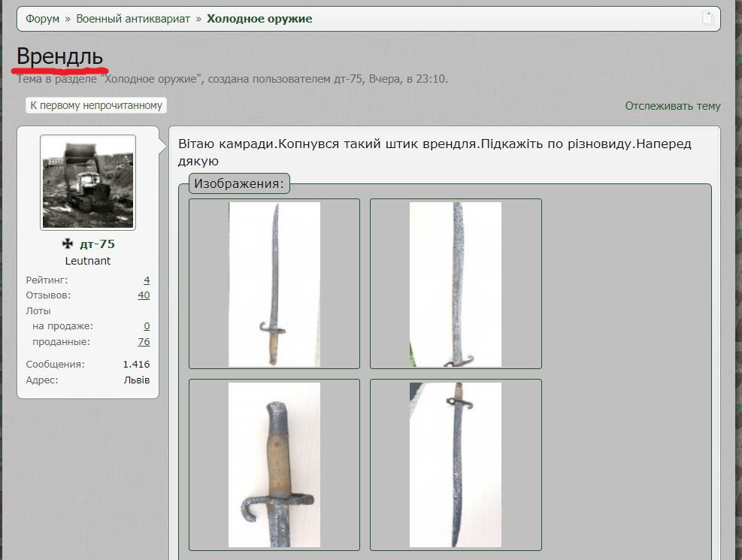The width and height of the screenshot is (742, 560).
Task: Open the Военный антиквариат breadcrumb section
Action: [x=133, y=19]
